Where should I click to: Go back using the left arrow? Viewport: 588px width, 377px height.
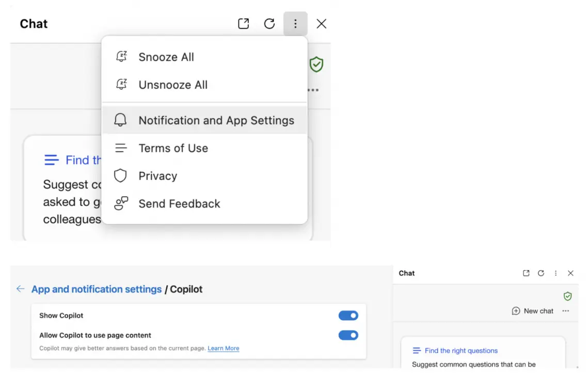click(x=20, y=289)
